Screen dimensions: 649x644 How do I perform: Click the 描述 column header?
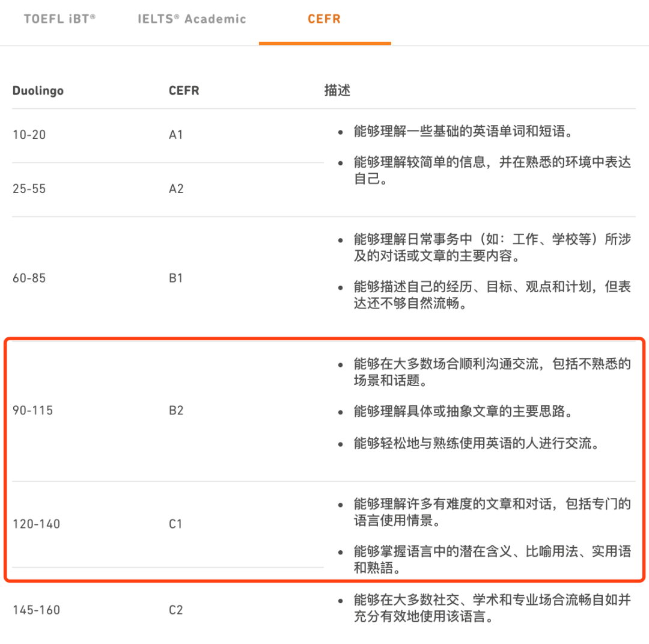[x=337, y=90]
